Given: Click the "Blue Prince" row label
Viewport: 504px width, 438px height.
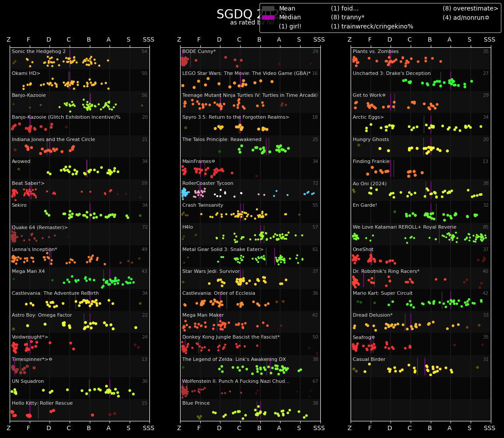Looking at the screenshot, I should click(196, 403).
